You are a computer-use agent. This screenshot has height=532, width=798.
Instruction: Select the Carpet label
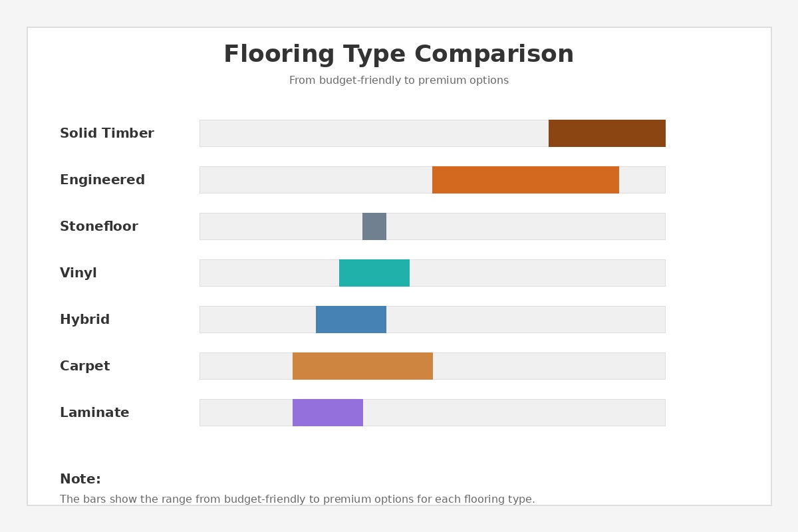pyautogui.click(x=85, y=366)
